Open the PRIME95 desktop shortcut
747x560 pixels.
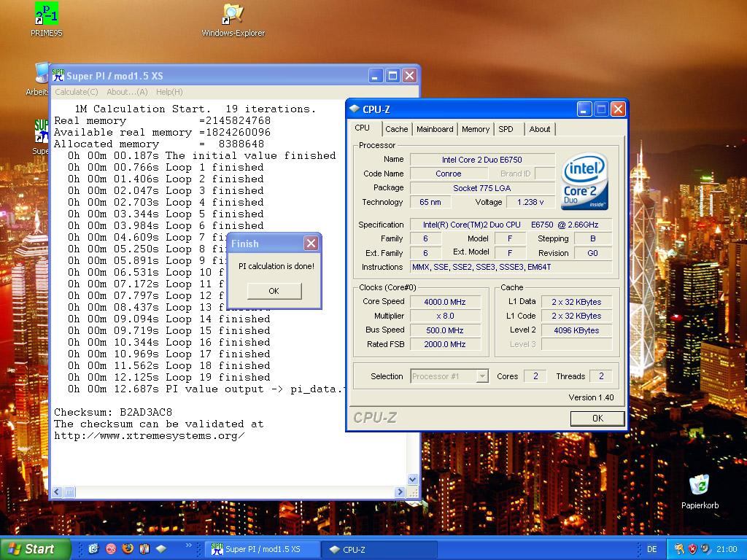pos(47,19)
